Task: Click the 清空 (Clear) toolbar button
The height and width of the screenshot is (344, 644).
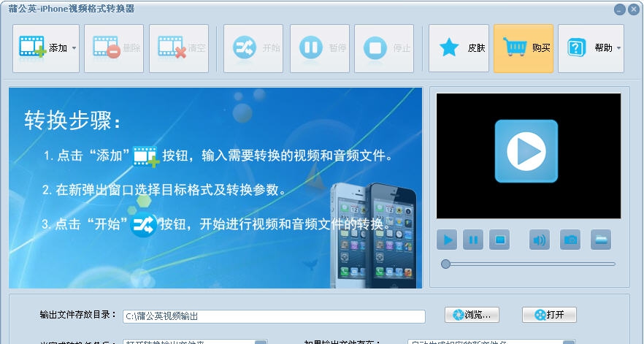Action: coord(179,48)
